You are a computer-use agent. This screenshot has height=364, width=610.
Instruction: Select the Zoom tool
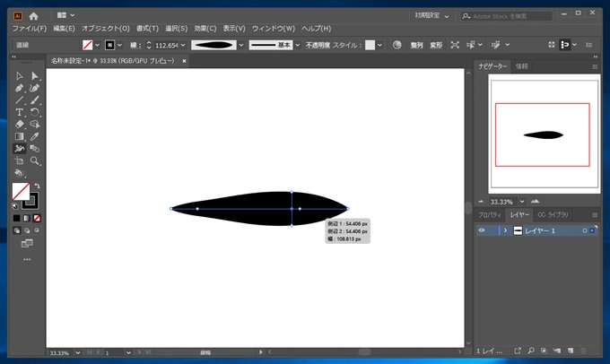35,160
